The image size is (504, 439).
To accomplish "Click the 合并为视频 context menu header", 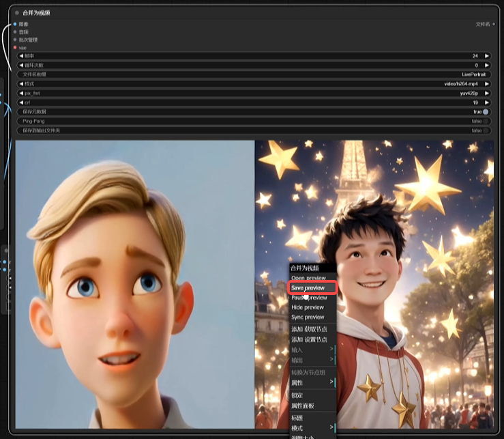I will point(313,268).
